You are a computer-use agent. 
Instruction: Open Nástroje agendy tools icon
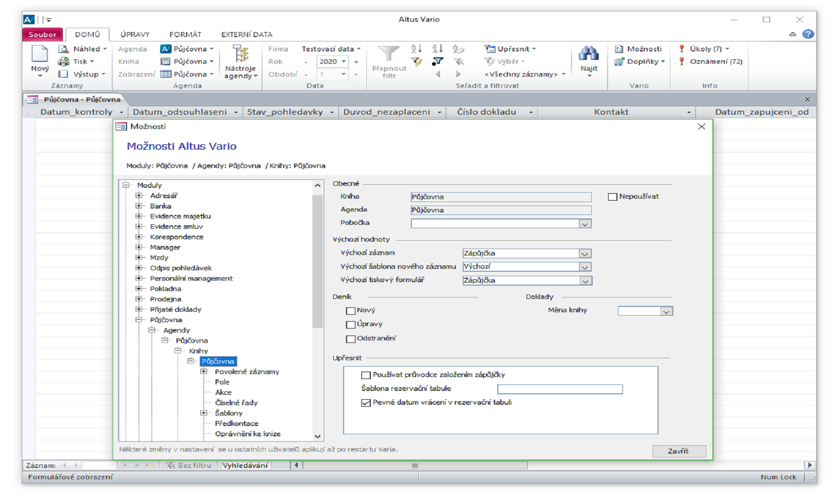pyautogui.click(x=241, y=53)
